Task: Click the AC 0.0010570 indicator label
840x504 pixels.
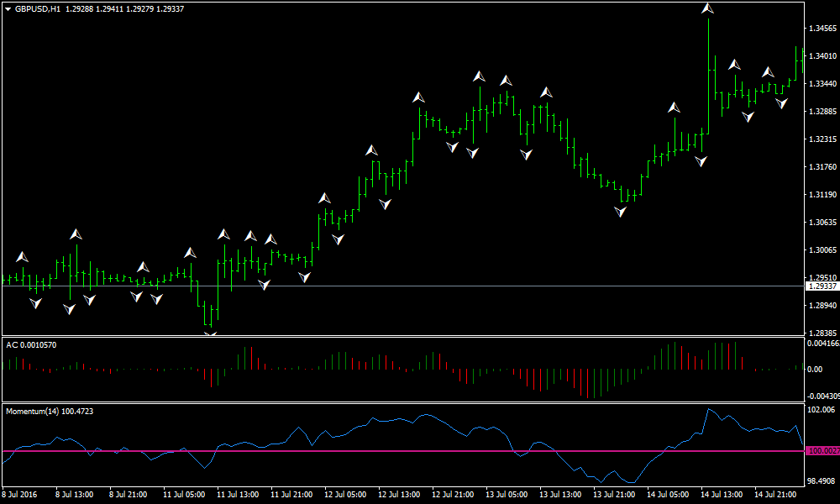Action: 33,344
